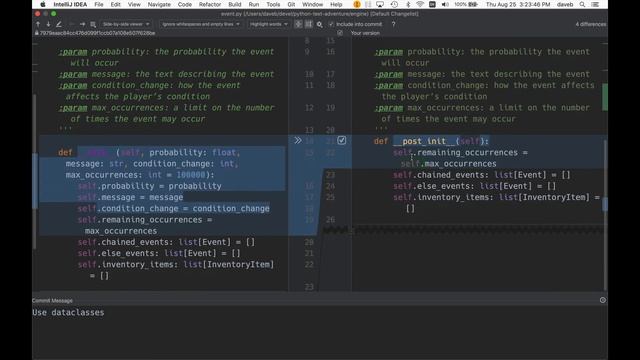
Task: Open the Tools menu
Action: click(273, 4)
